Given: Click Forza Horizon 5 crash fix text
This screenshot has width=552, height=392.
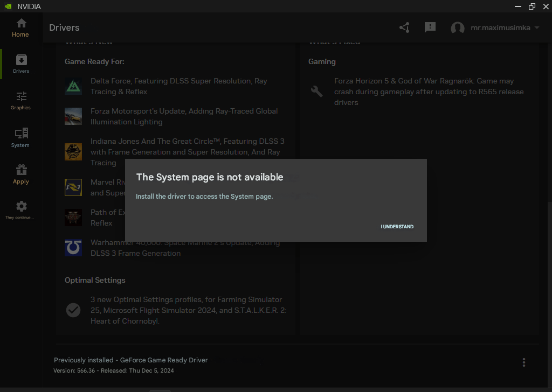Looking at the screenshot, I should (429, 92).
